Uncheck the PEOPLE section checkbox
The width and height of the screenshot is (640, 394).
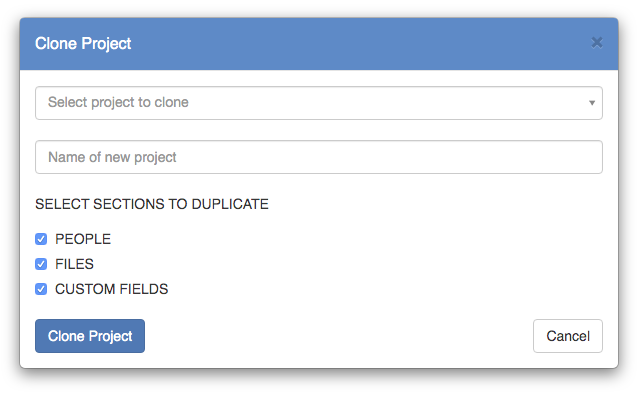[x=41, y=239]
